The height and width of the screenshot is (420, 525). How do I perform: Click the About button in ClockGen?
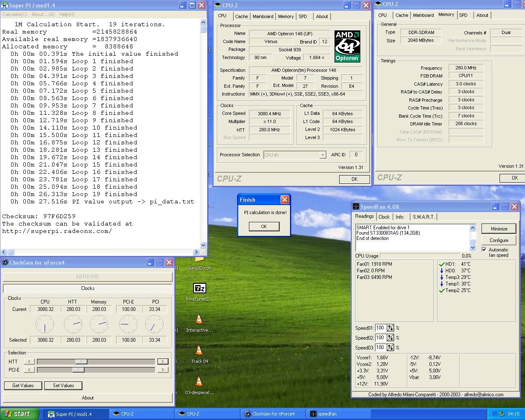tap(88, 398)
